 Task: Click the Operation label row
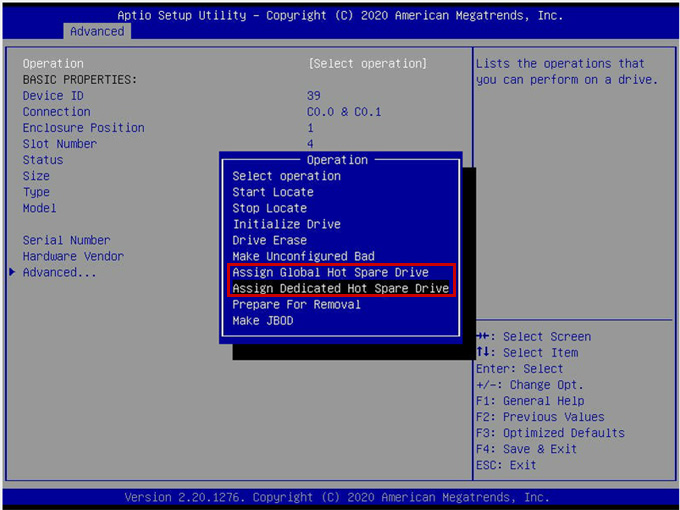tap(53, 64)
